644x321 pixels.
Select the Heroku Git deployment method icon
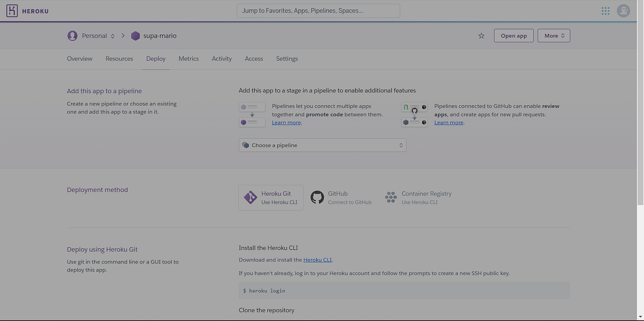(x=250, y=197)
